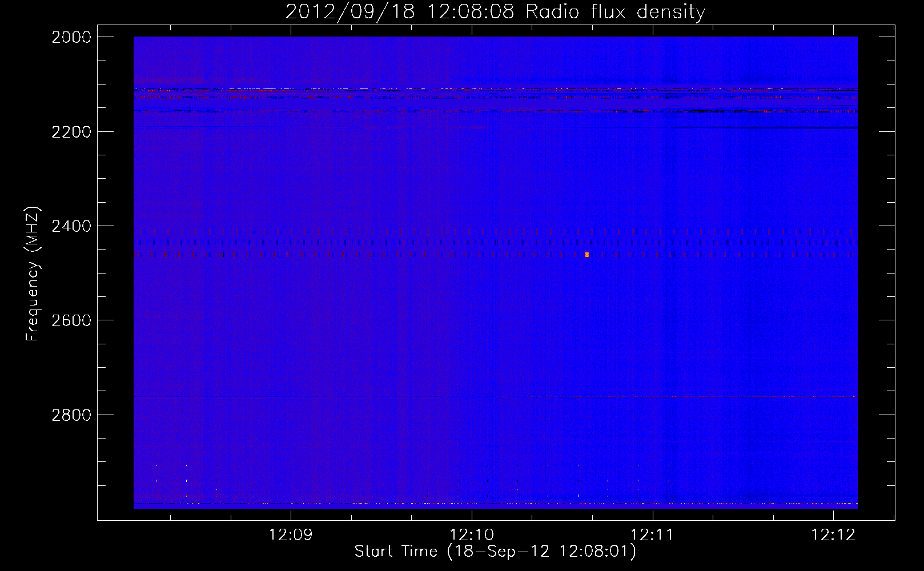This screenshot has height=571, width=924.
Task: Click the 'Start Time (18-Sep-12 12:08:01)' x-axis label
Action: click(495, 552)
